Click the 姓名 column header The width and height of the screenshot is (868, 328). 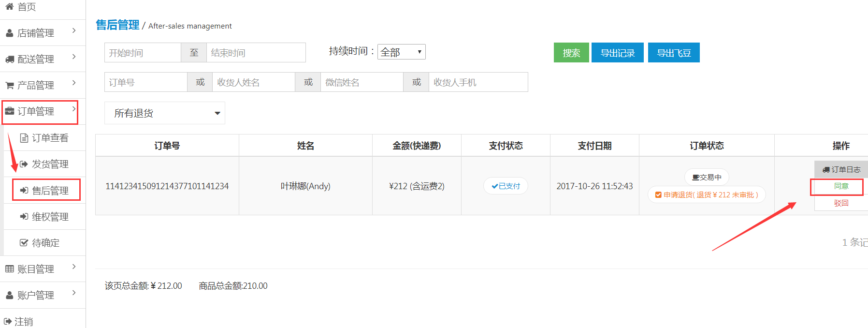click(x=305, y=146)
